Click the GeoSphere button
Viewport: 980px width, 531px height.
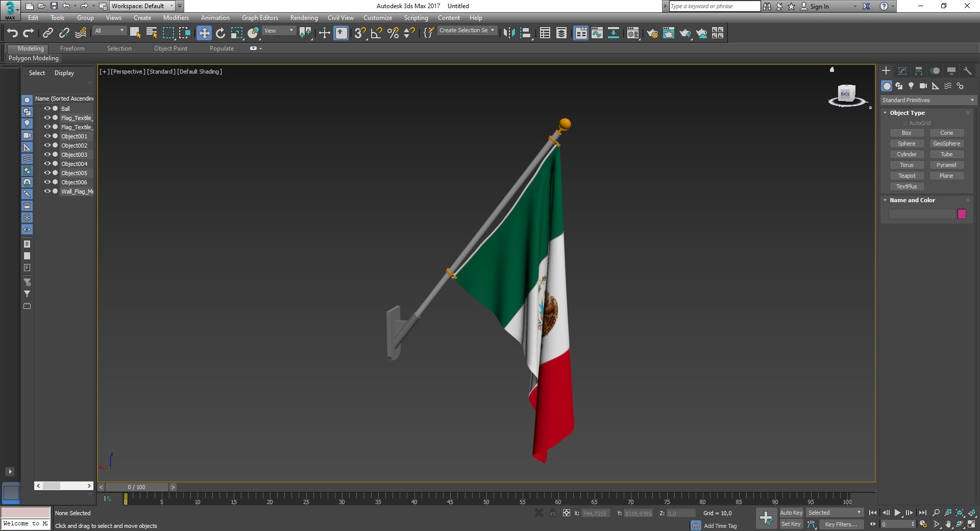947,143
